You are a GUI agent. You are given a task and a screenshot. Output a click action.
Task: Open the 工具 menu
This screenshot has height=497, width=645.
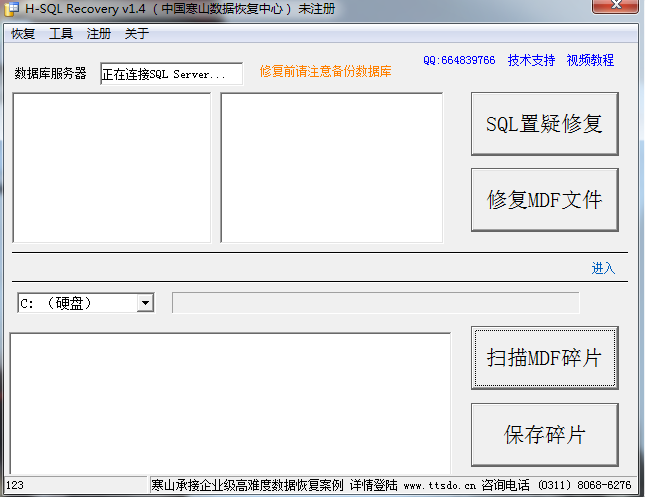coord(61,34)
